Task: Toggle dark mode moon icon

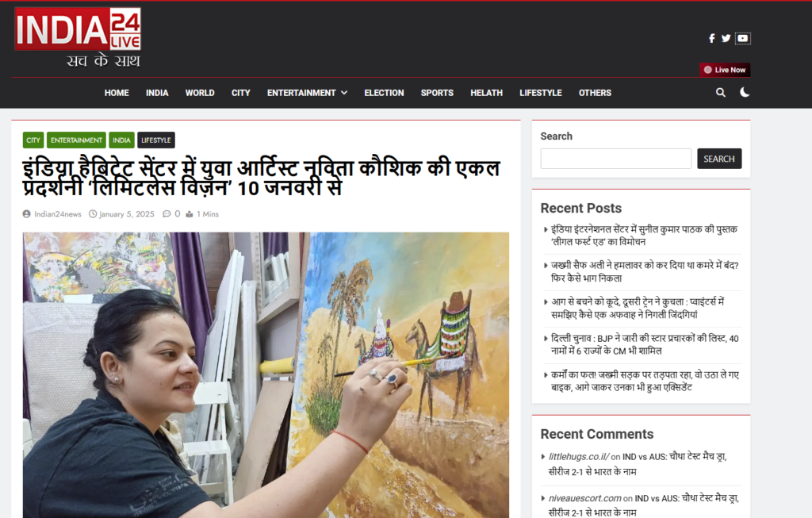Action: pyautogui.click(x=745, y=92)
